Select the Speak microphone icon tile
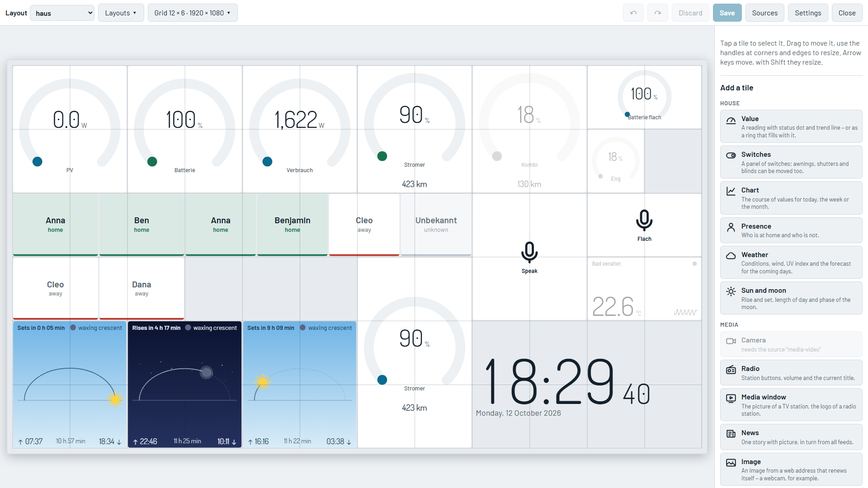Image resolution: width=868 pixels, height=488 pixels. (529, 257)
